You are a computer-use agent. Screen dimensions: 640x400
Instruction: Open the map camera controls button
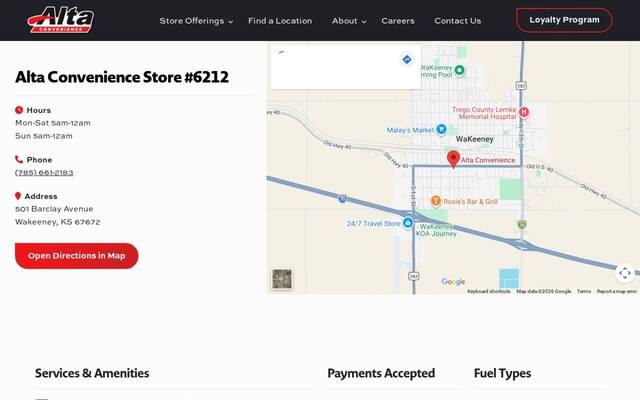(624, 273)
